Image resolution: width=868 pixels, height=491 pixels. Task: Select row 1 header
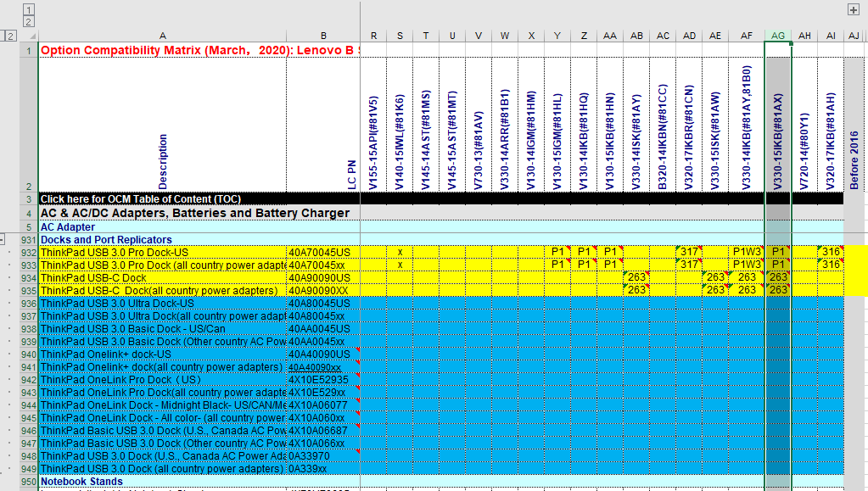[x=29, y=50]
